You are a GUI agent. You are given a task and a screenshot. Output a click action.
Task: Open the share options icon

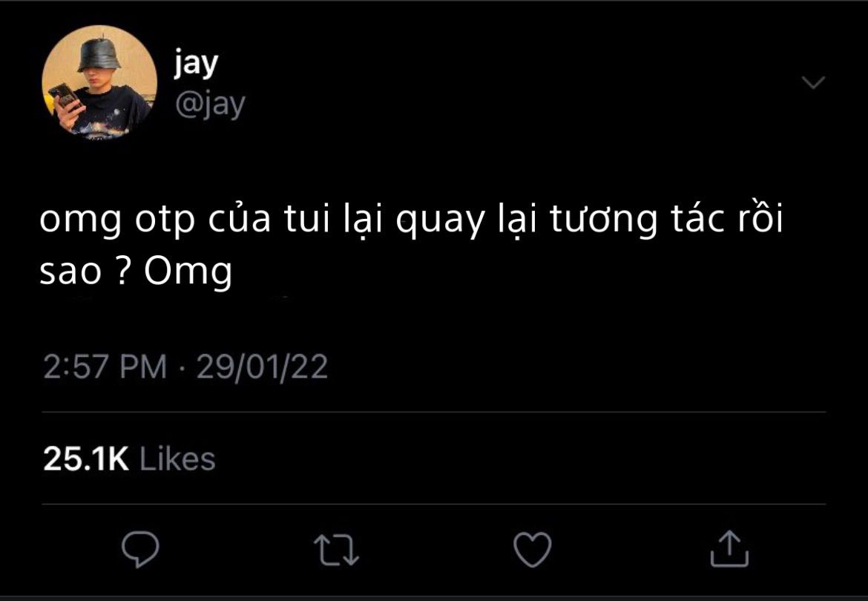729,548
